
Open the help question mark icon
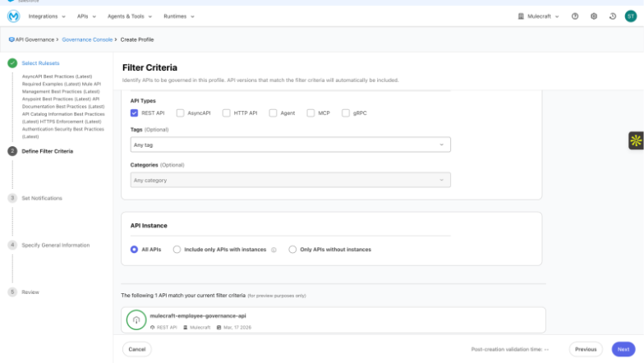pyautogui.click(x=575, y=16)
